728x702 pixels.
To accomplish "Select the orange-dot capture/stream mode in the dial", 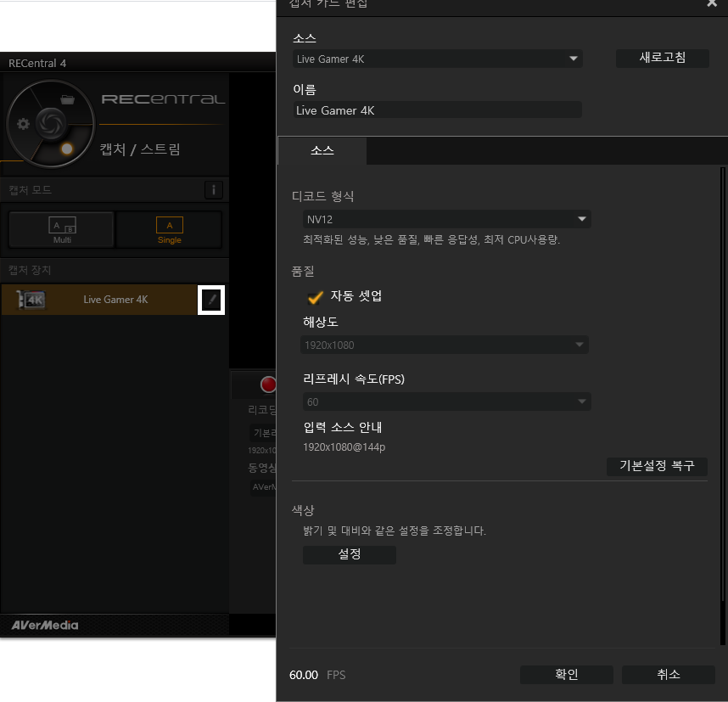I will (67, 149).
